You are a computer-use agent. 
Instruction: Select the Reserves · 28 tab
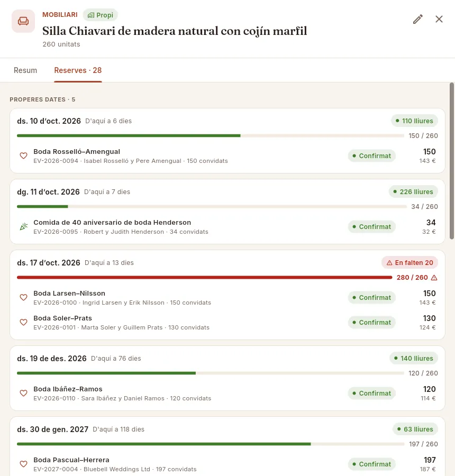(78, 70)
